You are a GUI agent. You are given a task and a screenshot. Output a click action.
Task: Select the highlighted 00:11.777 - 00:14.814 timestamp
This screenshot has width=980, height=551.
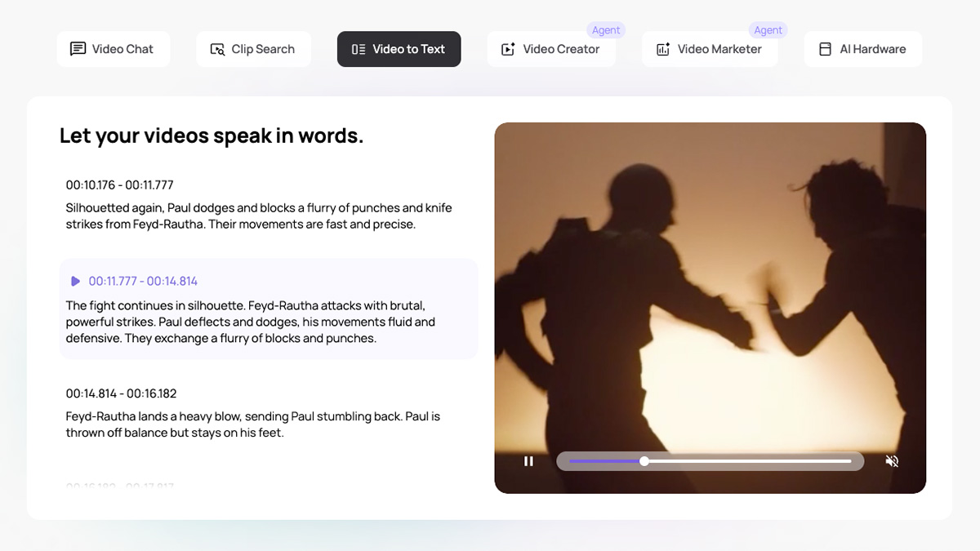143,282
